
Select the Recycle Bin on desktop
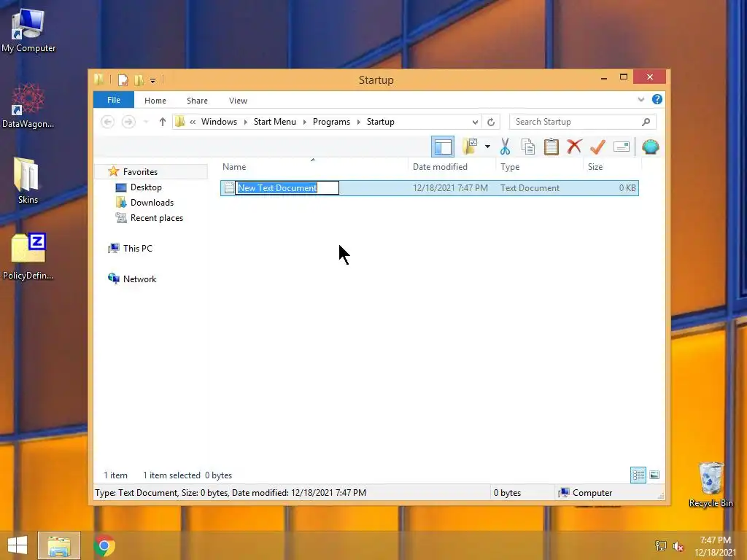click(711, 484)
